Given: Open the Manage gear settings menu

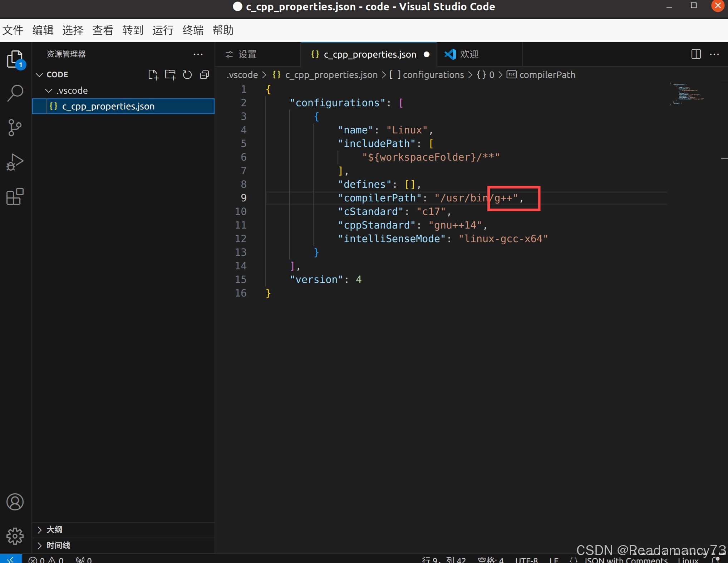Looking at the screenshot, I should tap(15, 536).
